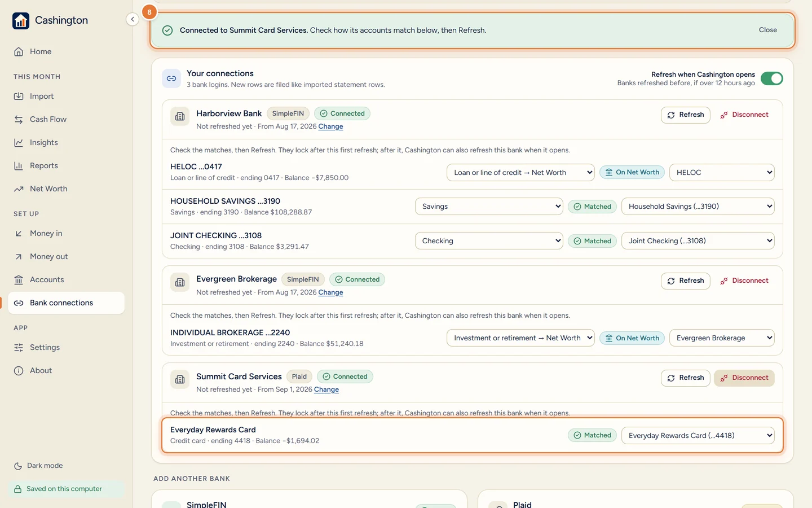
Task: Open the Insights page
Action: (66, 142)
